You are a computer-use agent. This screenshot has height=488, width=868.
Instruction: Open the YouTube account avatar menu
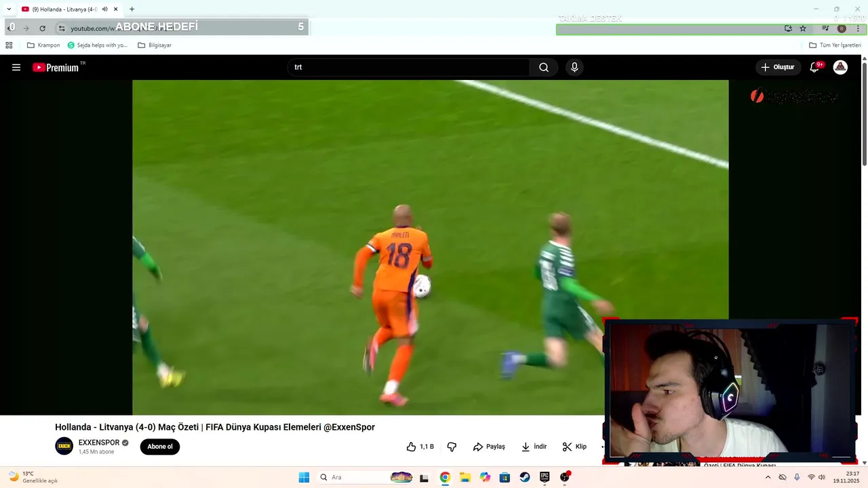pyautogui.click(x=840, y=67)
